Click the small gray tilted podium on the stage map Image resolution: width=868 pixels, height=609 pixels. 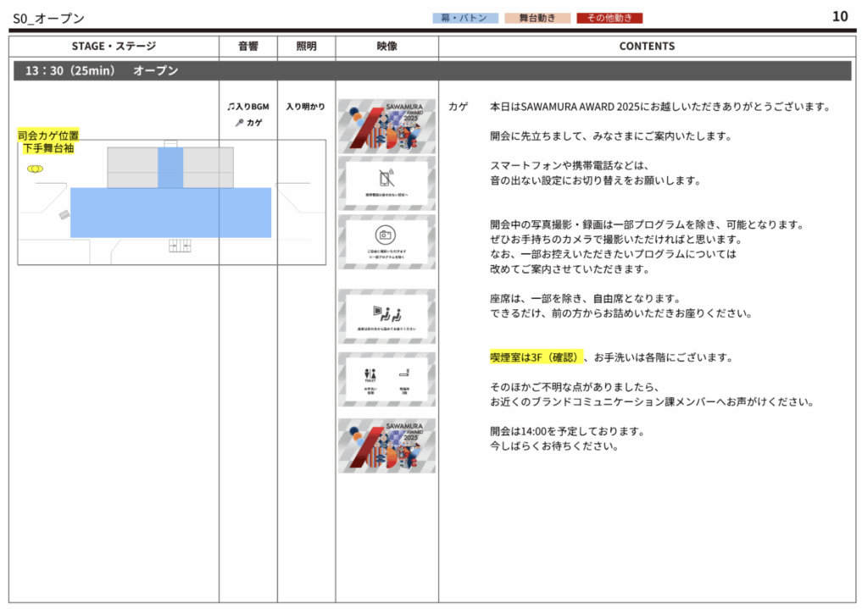tap(64, 214)
